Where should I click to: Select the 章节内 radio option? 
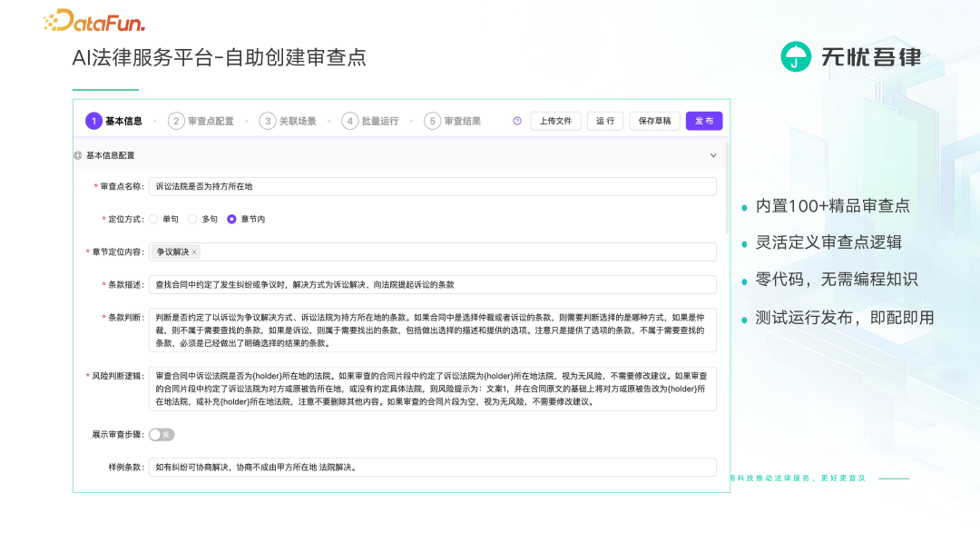232,220
